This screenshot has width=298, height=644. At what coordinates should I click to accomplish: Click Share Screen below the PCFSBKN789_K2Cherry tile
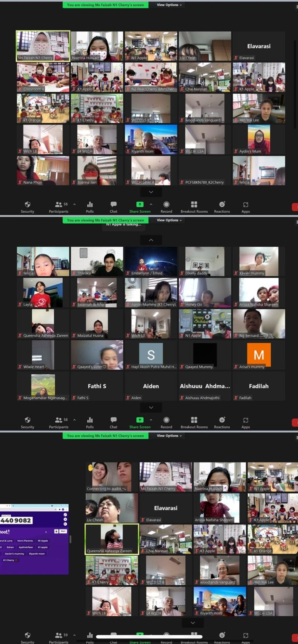coord(140,207)
